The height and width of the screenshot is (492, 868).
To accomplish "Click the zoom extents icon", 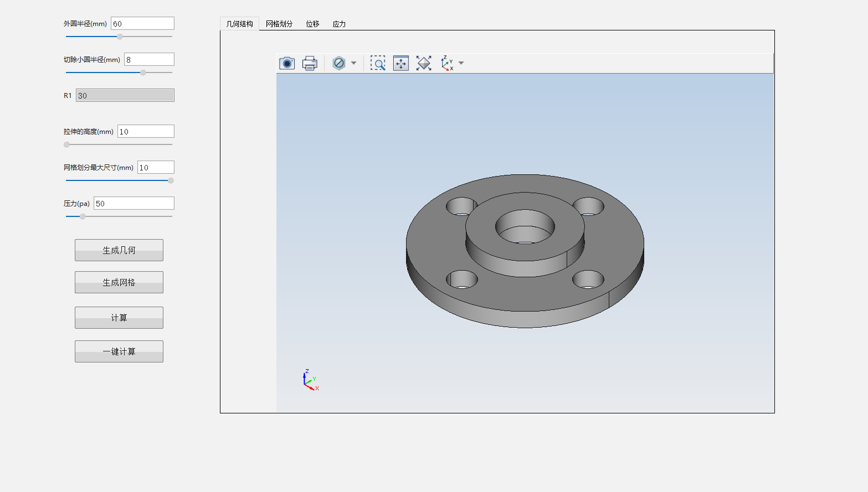I will [401, 63].
